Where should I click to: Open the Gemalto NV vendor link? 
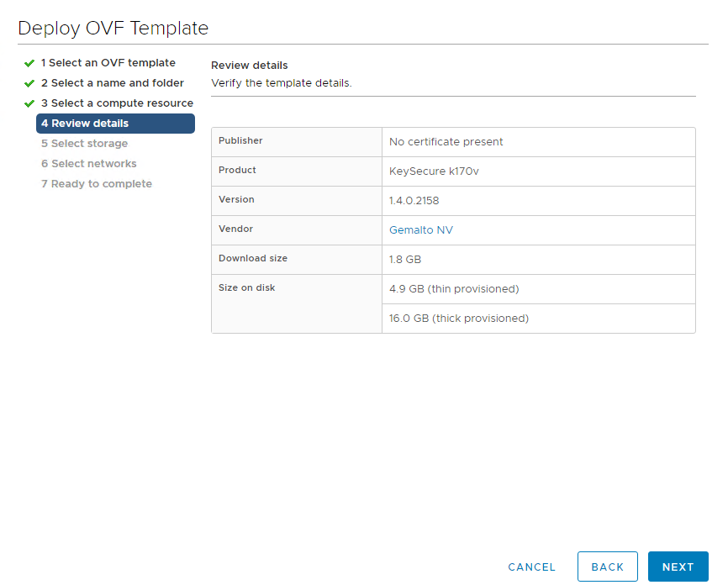[x=421, y=229]
